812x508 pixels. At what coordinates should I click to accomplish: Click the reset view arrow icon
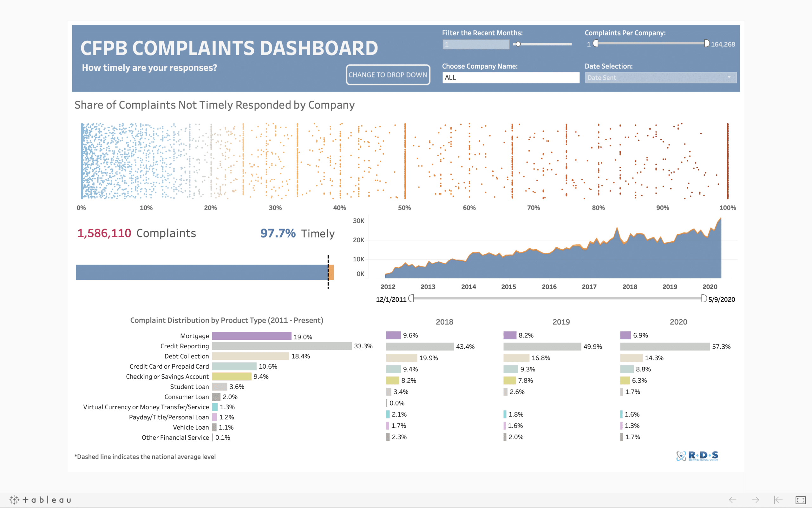[778, 500]
